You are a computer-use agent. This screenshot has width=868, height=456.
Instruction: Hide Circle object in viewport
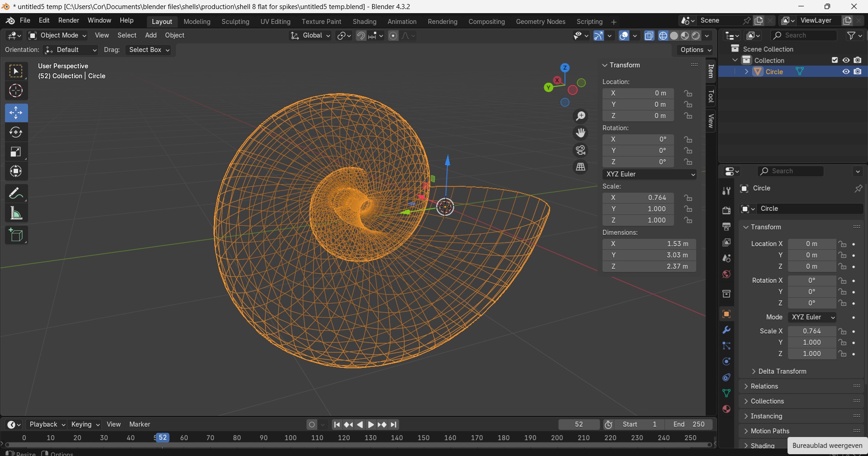(846, 71)
